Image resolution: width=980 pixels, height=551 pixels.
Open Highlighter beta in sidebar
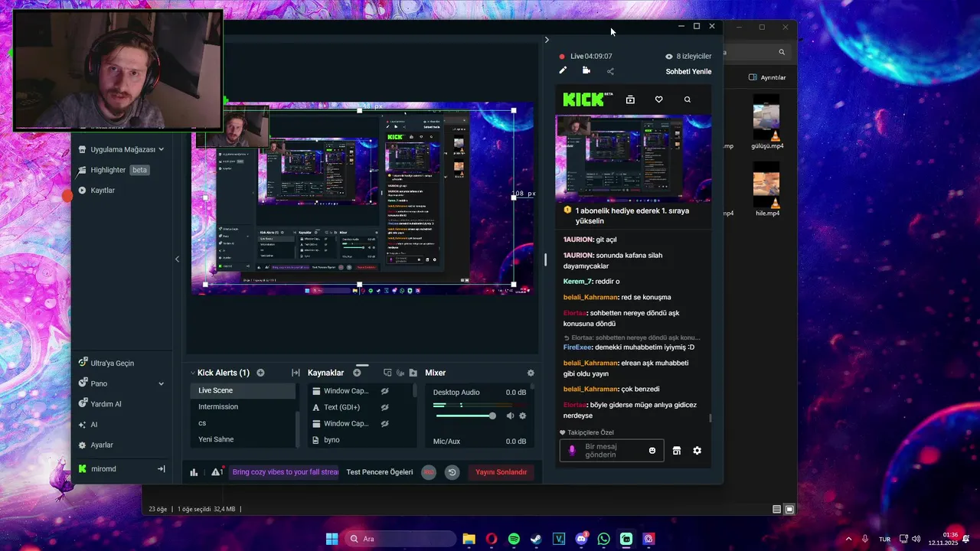pos(113,170)
